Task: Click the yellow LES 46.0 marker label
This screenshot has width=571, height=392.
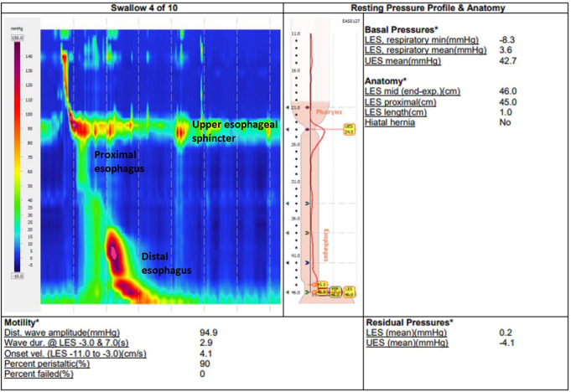Action: pyautogui.click(x=349, y=291)
